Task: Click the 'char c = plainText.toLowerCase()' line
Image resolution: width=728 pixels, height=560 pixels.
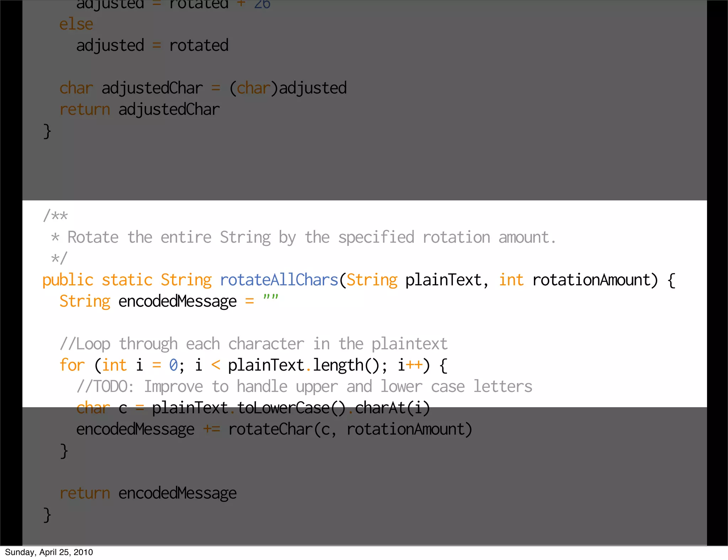Action: click(253, 408)
